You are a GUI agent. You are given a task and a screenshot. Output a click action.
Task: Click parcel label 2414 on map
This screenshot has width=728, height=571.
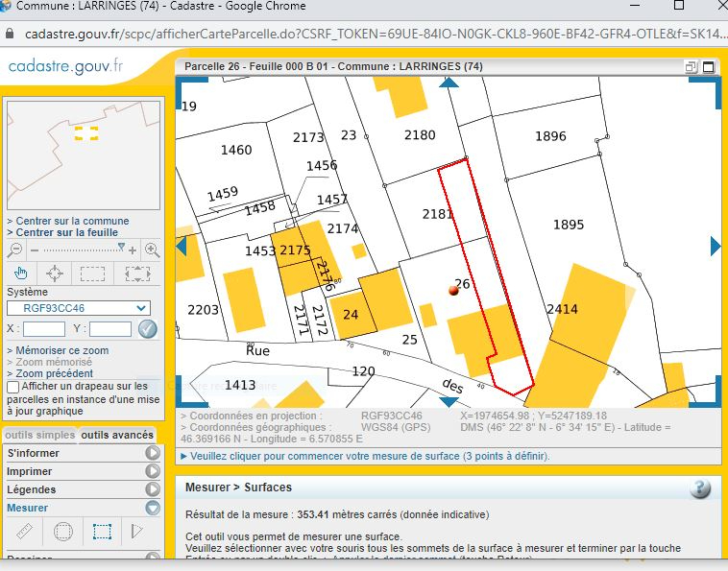click(x=562, y=309)
